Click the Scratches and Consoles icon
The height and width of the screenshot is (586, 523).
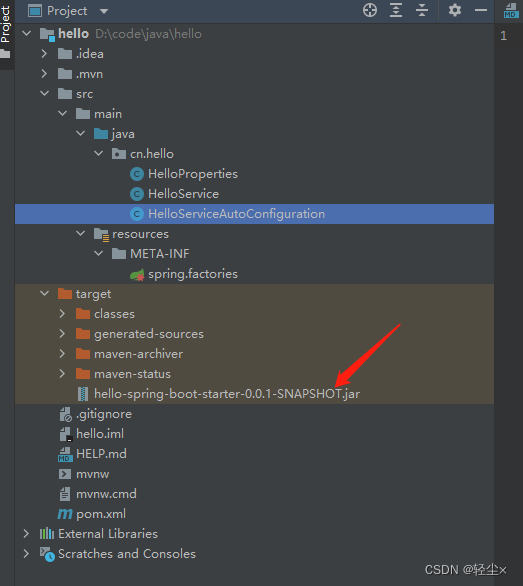tap(47, 554)
